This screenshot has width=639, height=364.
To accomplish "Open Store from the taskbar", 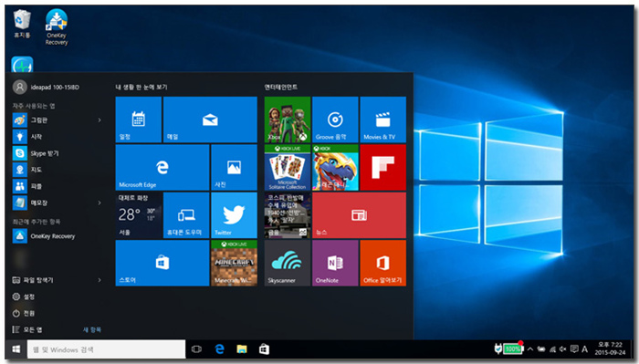I will click(x=265, y=349).
